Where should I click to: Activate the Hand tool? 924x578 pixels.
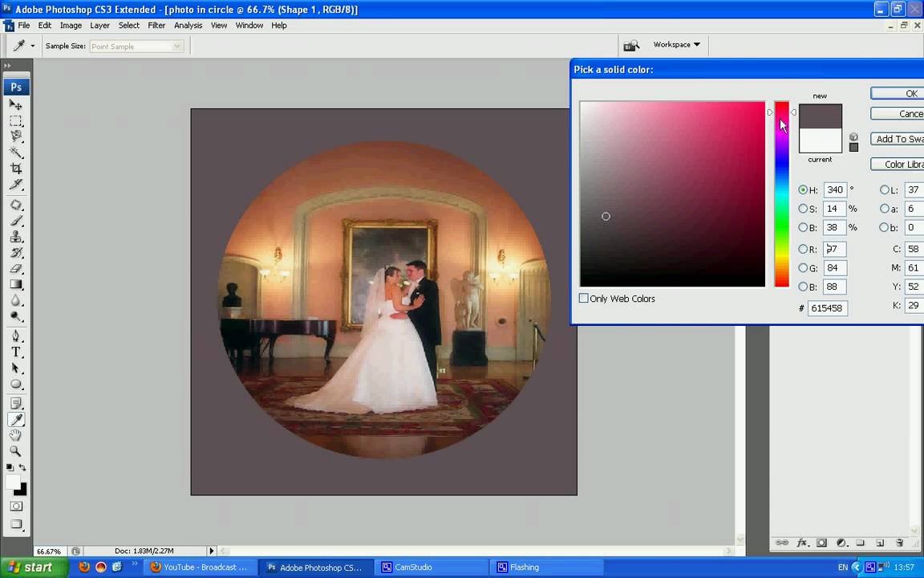tap(15, 435)
